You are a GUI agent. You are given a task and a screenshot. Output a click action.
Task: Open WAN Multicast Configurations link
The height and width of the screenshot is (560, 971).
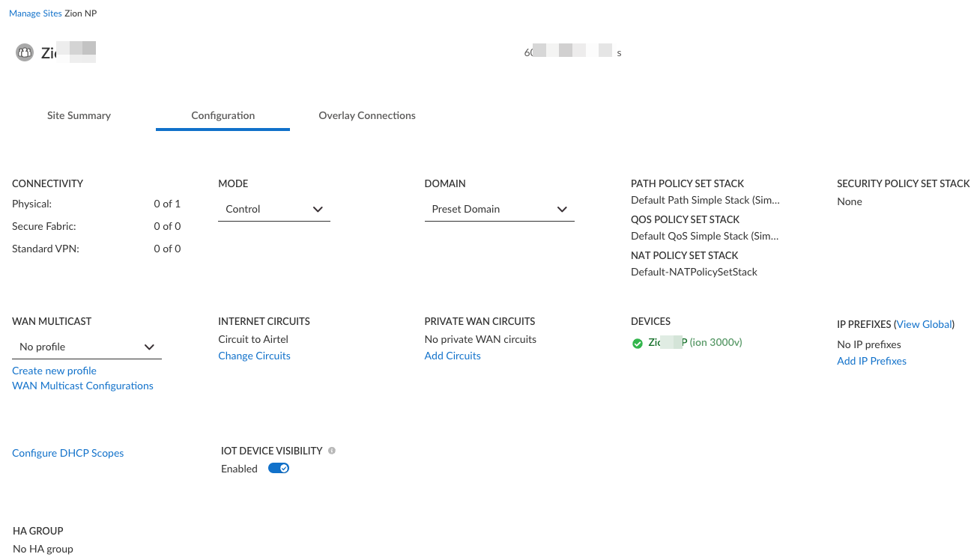(x=82, y=386)
